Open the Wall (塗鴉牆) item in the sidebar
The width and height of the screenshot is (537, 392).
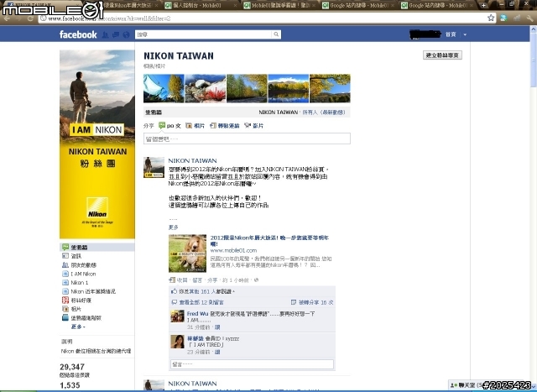pos(97,247)
